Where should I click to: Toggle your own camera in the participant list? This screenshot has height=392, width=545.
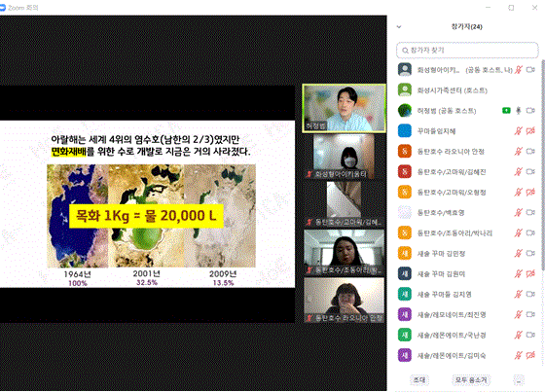click(x=530, y=70)
